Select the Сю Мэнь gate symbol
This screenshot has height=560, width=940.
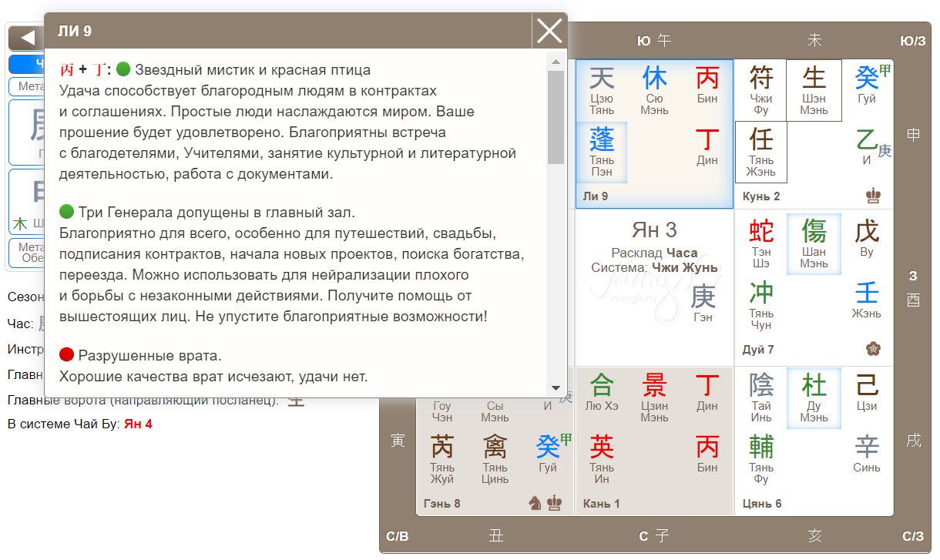(x=654, y=89)
